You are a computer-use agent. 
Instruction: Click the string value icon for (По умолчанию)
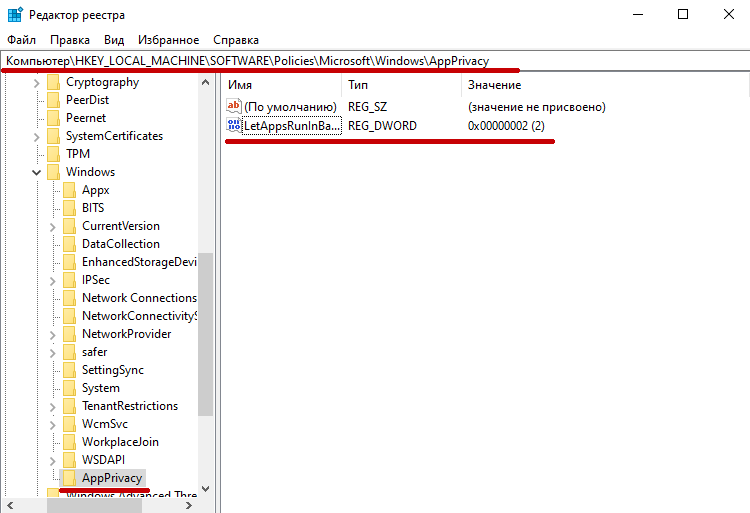coord(233,106)
